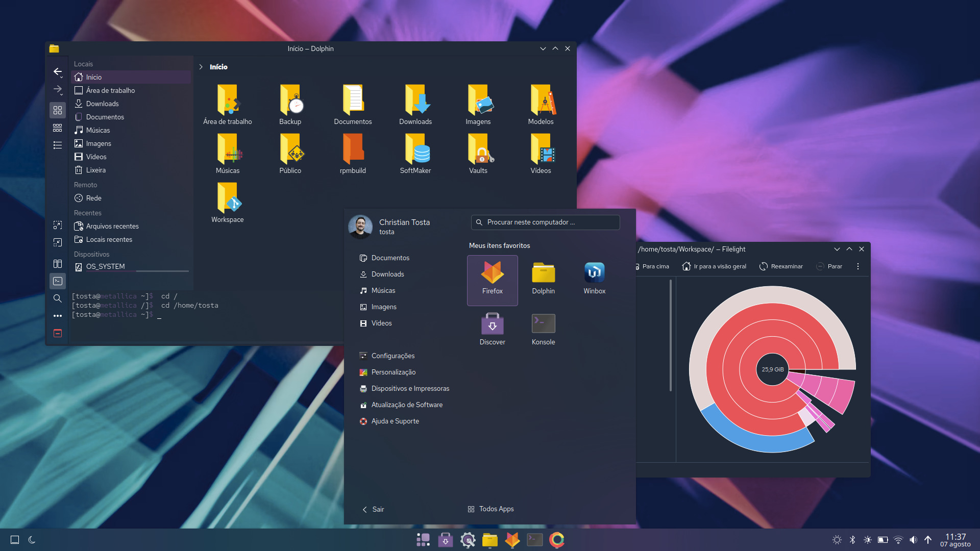The image size is (980, 551).
Task: Click the Filelight sidebar scrollbar
Action: click(x=671, y=335)
